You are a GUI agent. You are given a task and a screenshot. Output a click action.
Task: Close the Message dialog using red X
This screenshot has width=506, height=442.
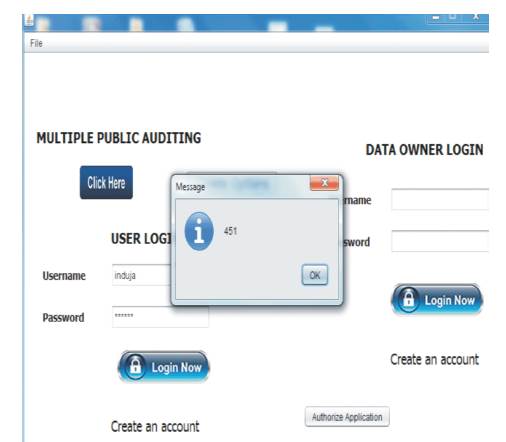pyautogui.click(x=324, y=183)
